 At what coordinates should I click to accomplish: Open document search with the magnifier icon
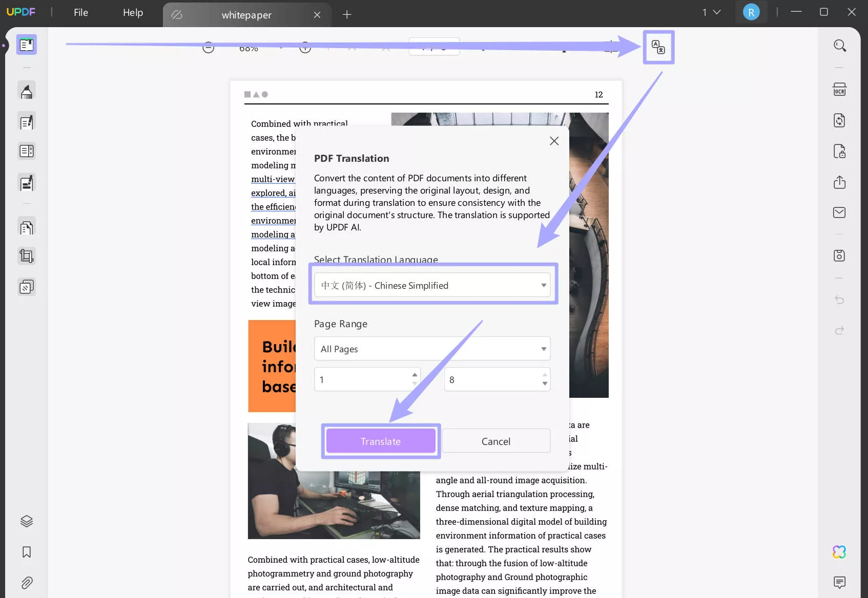click(x=840, y=45)
